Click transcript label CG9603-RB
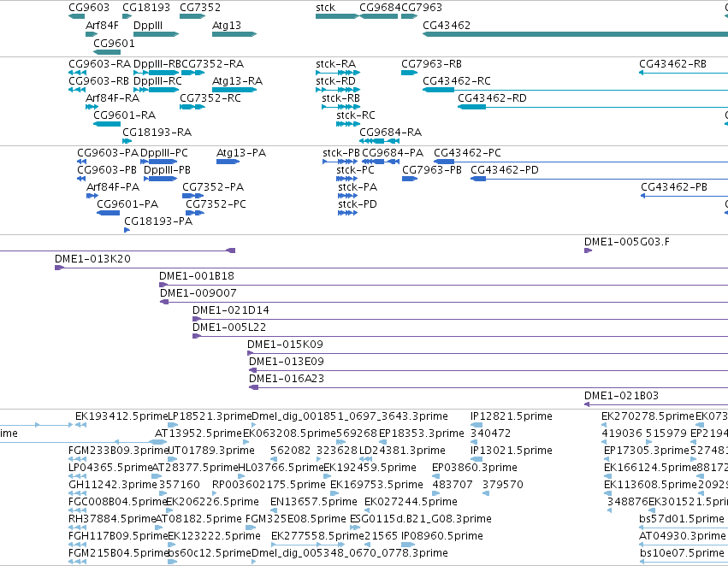 (x=98, y=80)
